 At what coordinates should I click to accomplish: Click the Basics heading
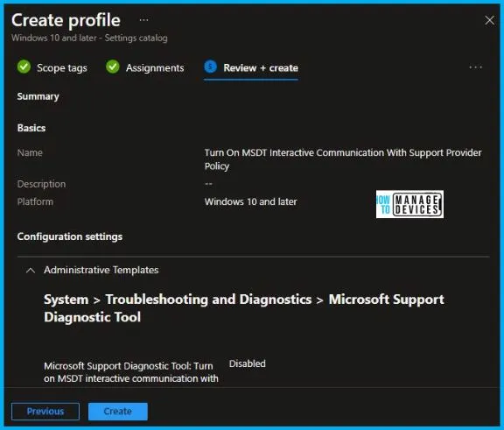[x=31, y=128]
